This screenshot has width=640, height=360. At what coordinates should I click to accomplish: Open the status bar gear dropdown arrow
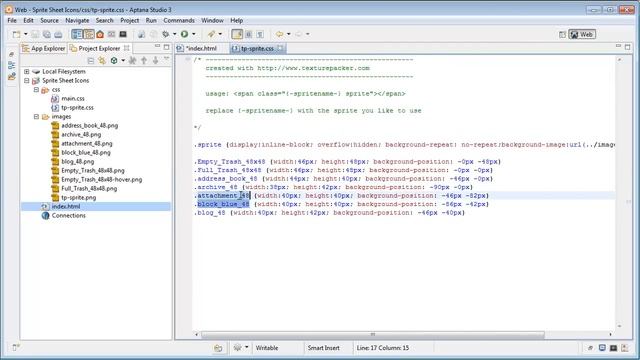(247, 348)
